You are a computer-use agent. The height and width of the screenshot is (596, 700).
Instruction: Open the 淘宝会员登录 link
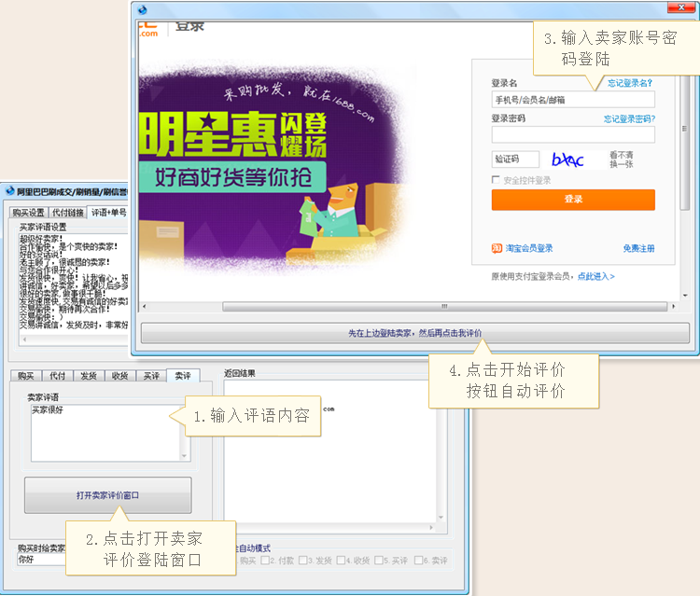529,248
